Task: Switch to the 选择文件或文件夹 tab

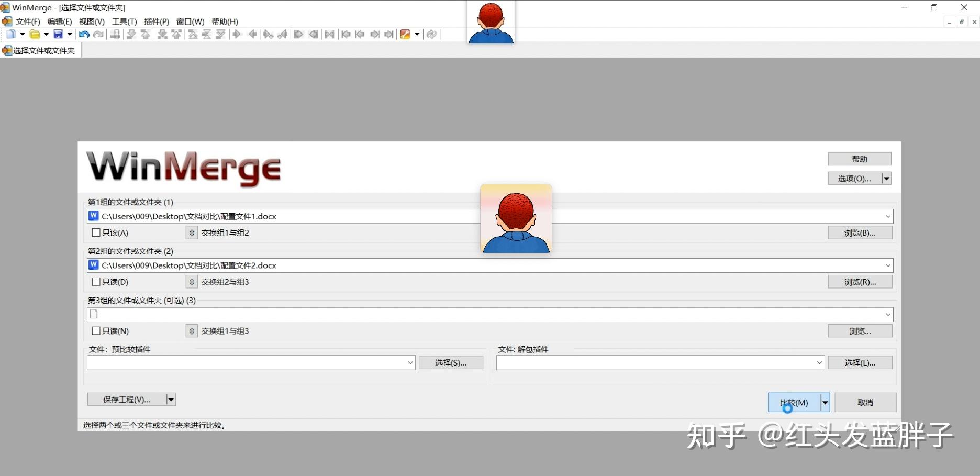Action: pos(40,50)
